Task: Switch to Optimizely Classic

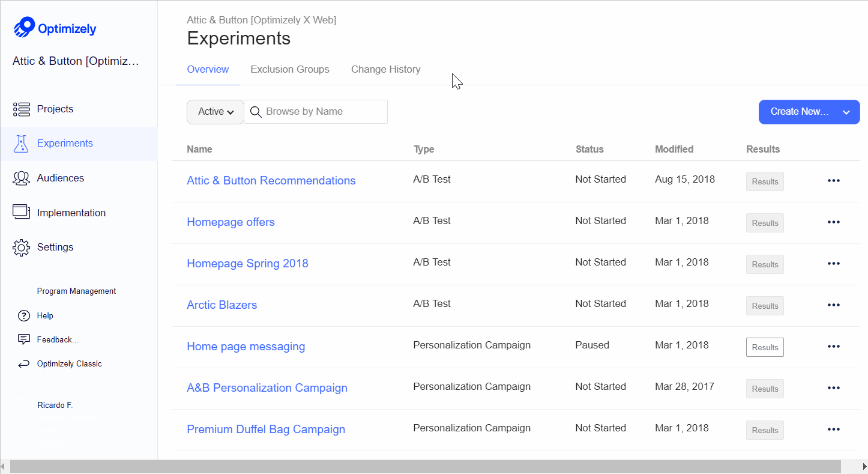Action: (70, 364)
